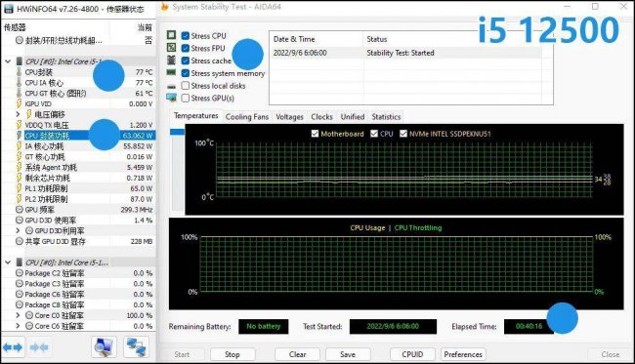Image resolution: width=635 pixels, height=364 pixels.
Task: Switch to the Cooling Fans tab
Action: coord(247,117)
